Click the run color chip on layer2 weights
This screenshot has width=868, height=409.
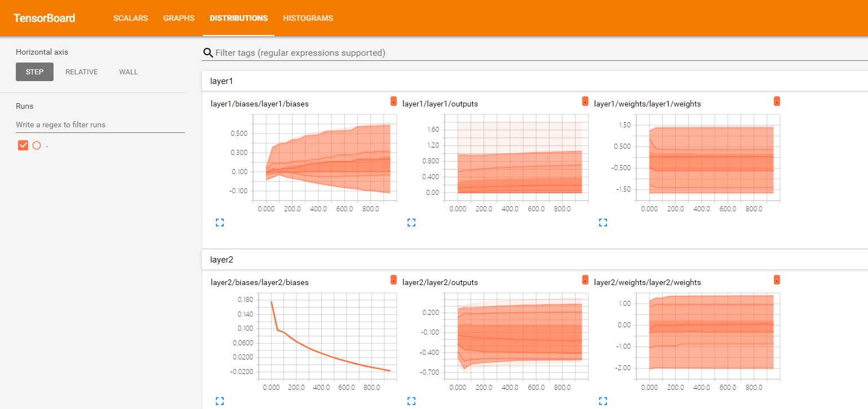[777, 279]
